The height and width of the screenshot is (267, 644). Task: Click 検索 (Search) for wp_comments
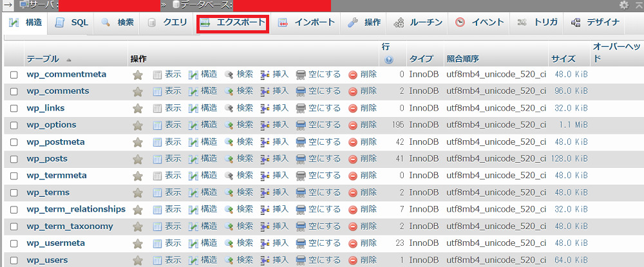(245, 91)
